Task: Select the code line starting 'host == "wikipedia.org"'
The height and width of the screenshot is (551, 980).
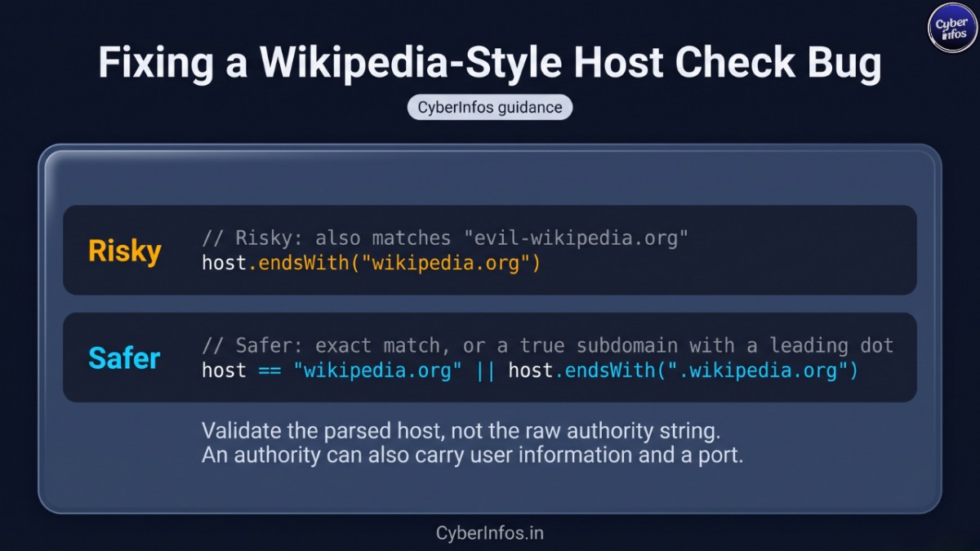Action: pos(530,371)
